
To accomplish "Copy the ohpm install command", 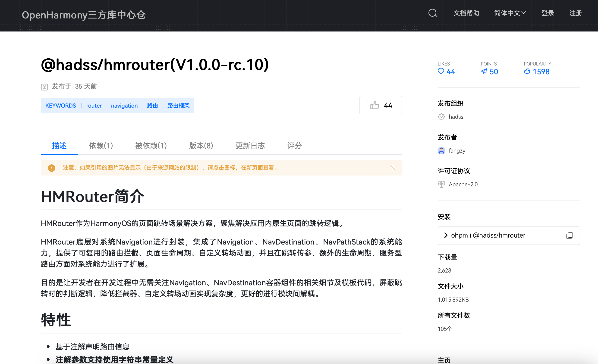I will click(x=569, y=235).
